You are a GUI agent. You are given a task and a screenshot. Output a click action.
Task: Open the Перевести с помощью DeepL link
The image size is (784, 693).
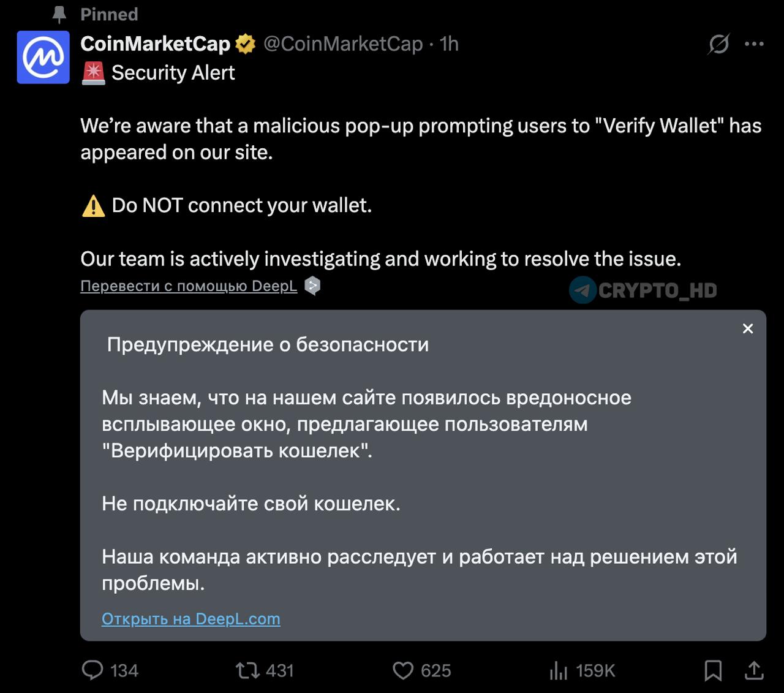pyautogui.click(x=187, y=286)
